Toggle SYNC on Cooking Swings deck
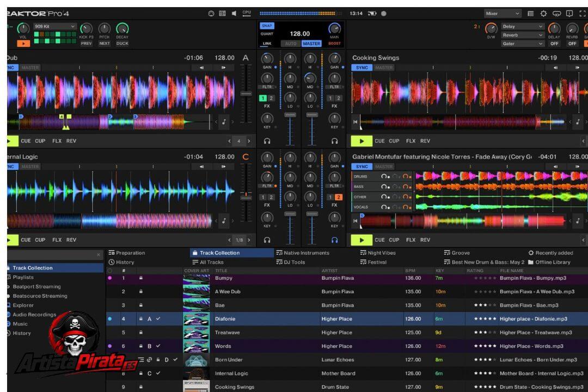Viewport: 588px width, 392px height. (x=362, y=68)
